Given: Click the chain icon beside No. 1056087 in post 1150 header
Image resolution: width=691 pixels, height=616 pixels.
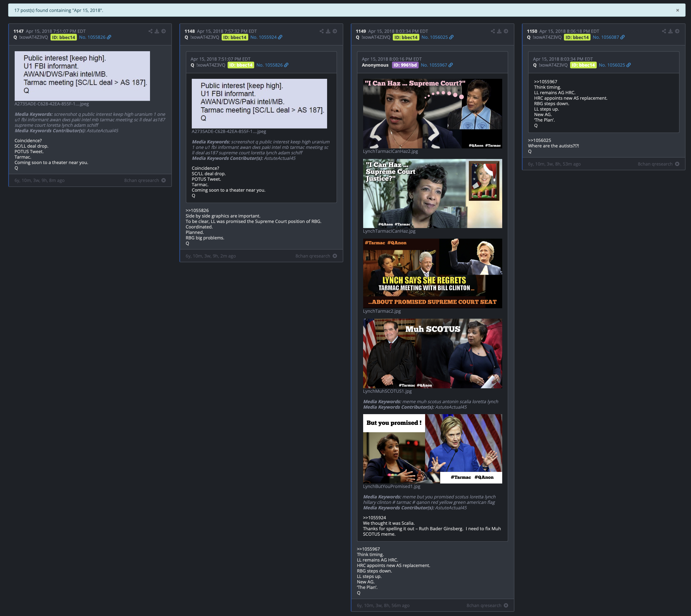Looking at the screenshot, I should [x=623, y=37].
